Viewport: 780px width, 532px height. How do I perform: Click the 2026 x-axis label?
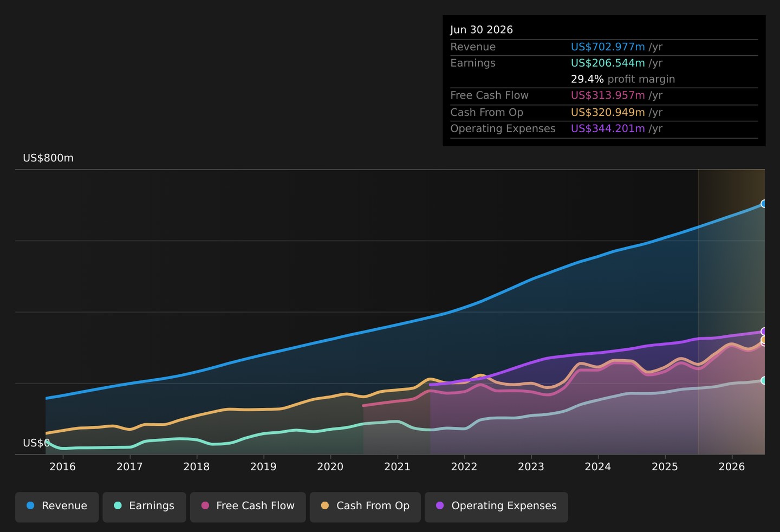coord(732,467)
